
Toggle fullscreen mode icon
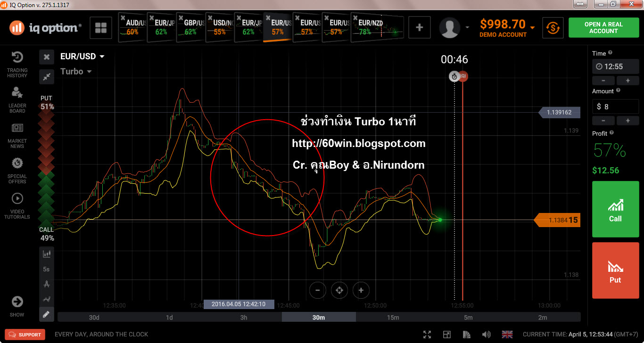click(427, 335)
